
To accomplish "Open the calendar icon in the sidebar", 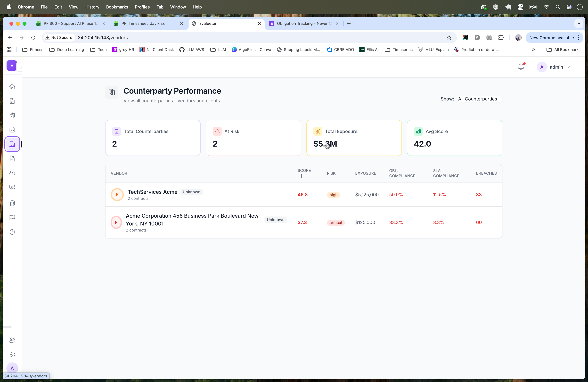I will (x=12, y=130).
